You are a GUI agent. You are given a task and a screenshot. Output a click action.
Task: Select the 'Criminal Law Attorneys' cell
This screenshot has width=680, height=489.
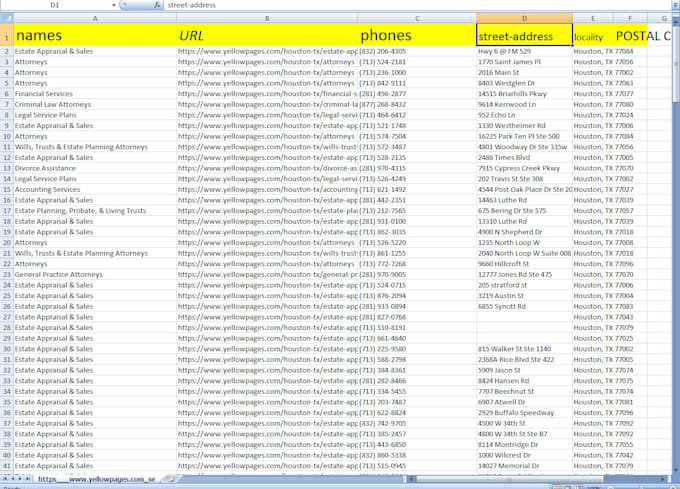coord(95,104)
